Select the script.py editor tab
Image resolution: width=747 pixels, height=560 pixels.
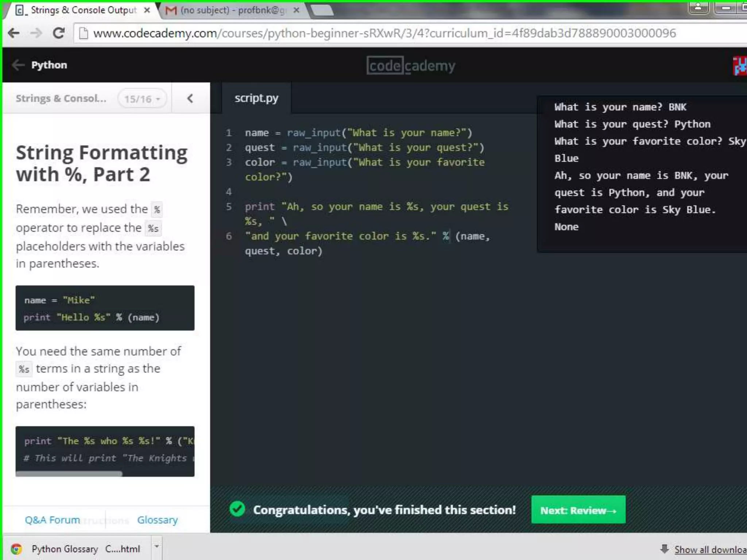coord(256,98)
